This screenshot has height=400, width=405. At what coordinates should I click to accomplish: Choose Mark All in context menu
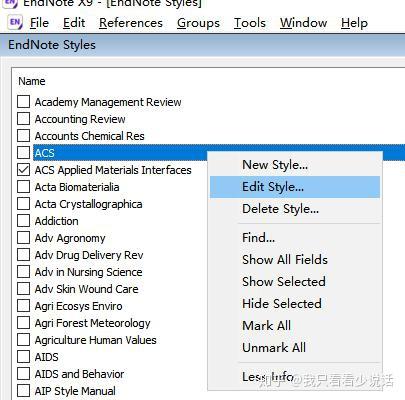click(x=295, y=326)
